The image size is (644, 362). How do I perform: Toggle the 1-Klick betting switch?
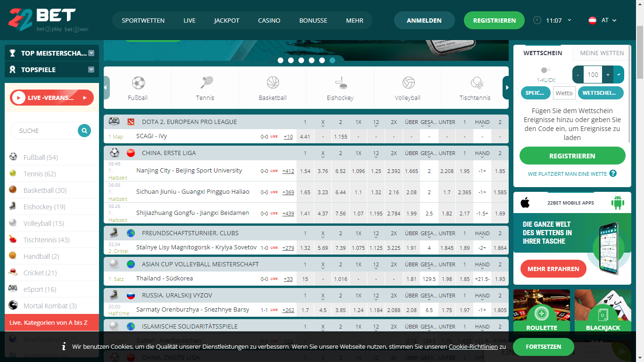click(546, 70)
